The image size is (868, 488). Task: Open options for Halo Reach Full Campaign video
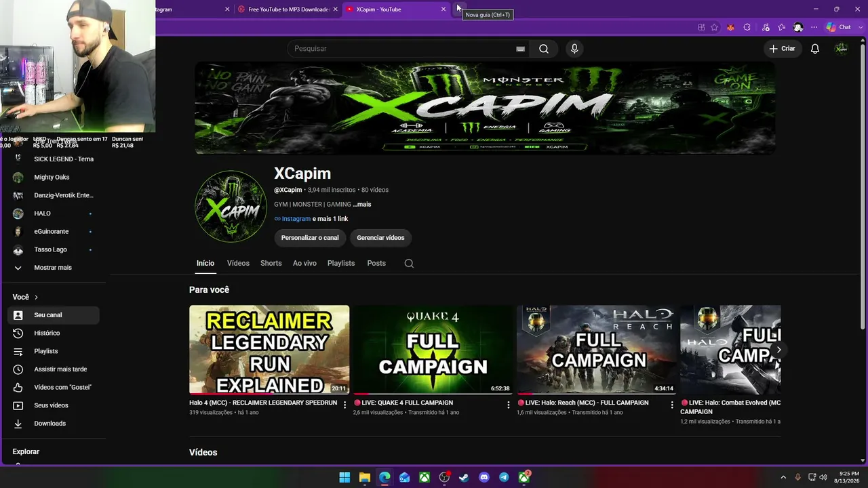(x=672, y=405)
